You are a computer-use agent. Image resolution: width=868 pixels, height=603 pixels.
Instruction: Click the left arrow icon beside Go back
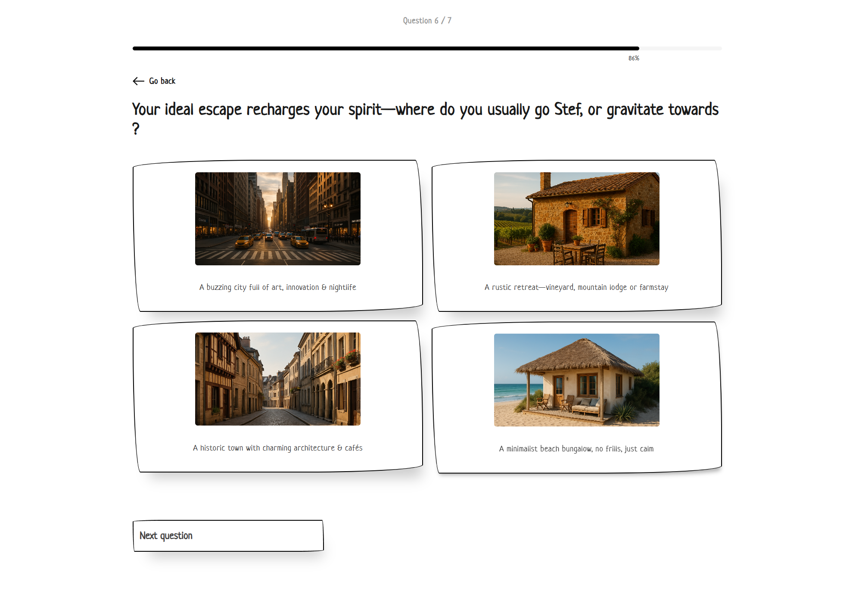138,81
